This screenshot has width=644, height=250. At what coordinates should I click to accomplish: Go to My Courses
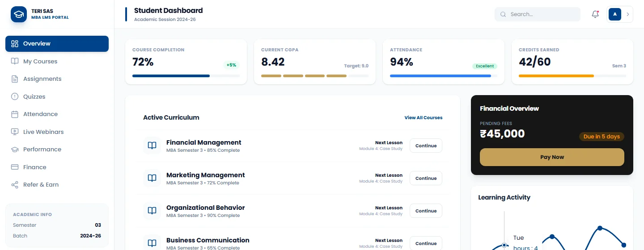click(x=57, y=61)
